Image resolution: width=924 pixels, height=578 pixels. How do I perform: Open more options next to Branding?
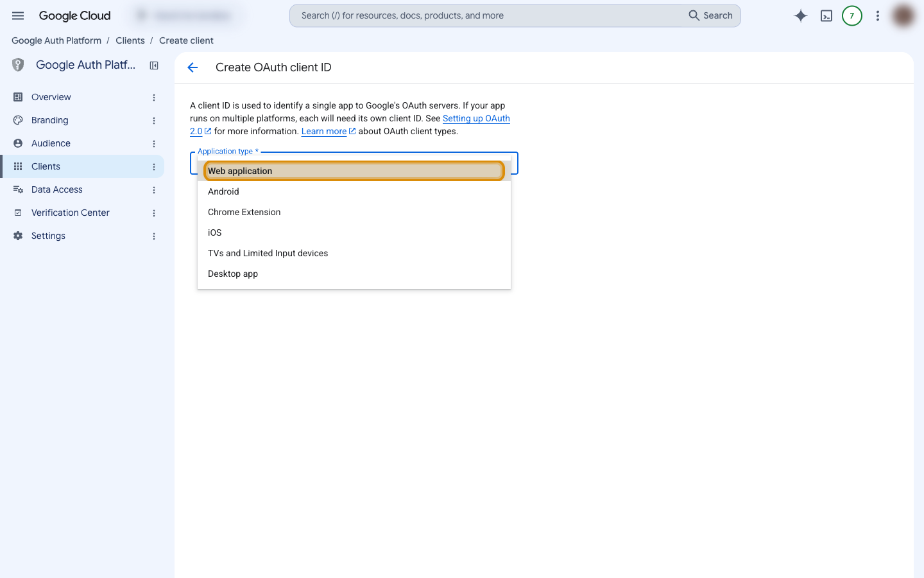[154, 121]
